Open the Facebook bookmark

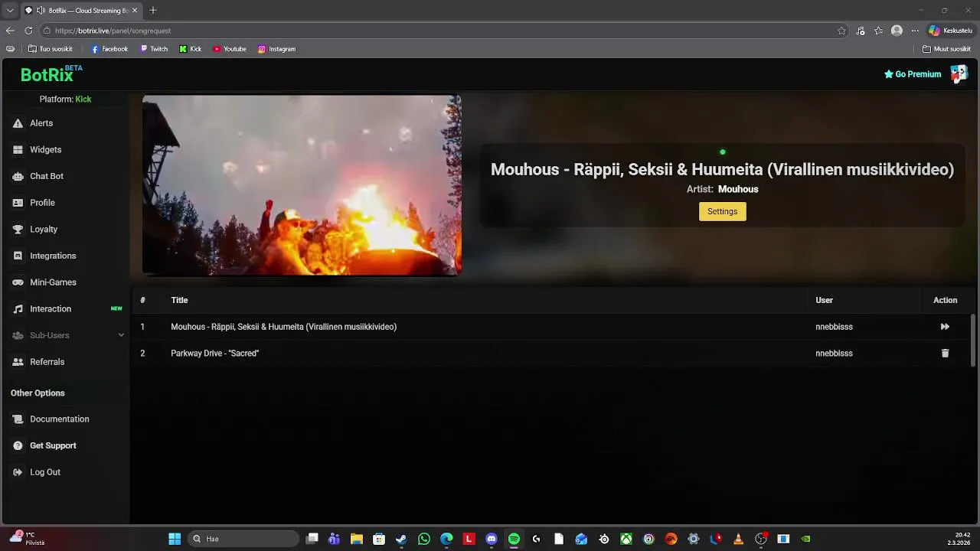click(109, 49)
